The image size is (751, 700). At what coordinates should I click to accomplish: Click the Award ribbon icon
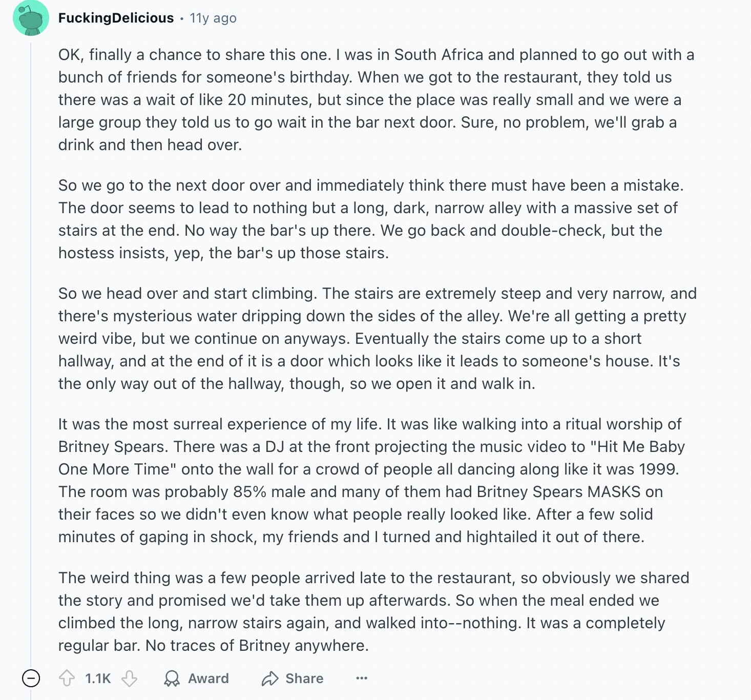(x=172, y=678)
